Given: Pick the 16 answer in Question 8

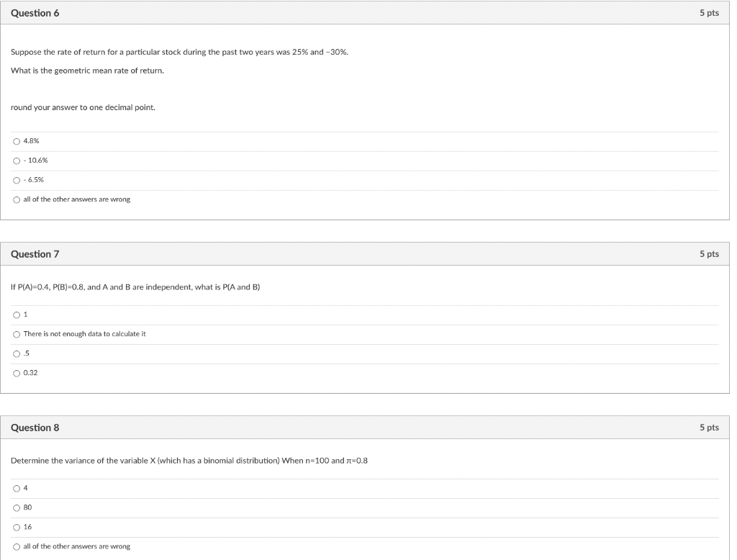Looking at the screenshot, I should point(17,528).
